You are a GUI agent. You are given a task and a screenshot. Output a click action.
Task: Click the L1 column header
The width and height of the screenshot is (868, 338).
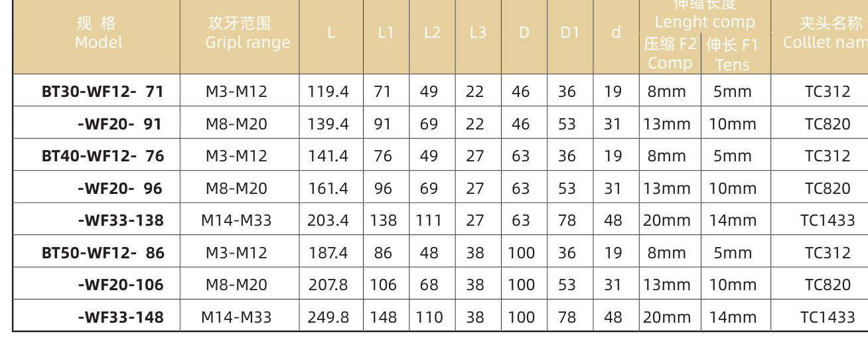(x=386, y=33)
